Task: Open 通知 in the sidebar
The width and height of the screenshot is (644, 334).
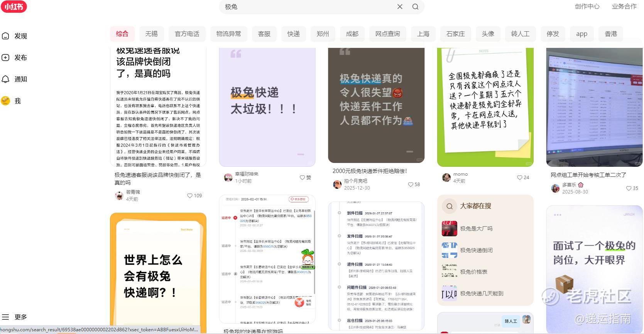Action: click(x=15, y=79)
